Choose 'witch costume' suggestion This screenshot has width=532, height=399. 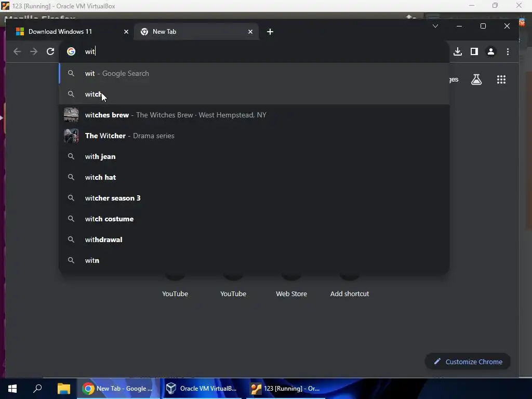click(255, 219)
